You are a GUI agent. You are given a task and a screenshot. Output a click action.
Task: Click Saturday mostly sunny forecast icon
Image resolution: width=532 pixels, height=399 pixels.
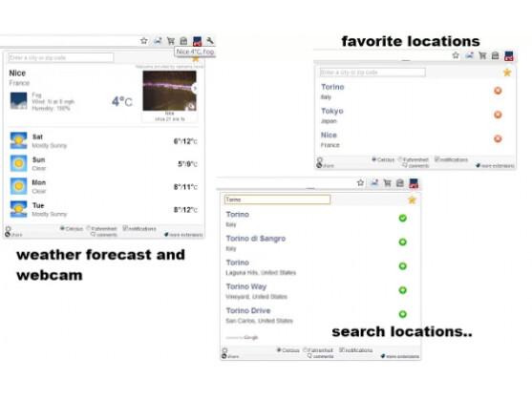(x=19, y=140)
